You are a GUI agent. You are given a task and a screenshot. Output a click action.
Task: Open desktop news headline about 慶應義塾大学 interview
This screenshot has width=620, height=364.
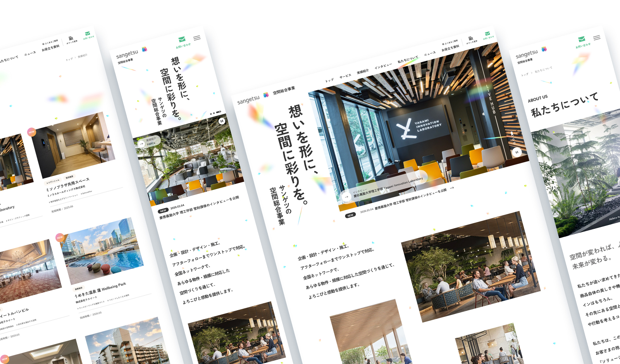(410, 200)
